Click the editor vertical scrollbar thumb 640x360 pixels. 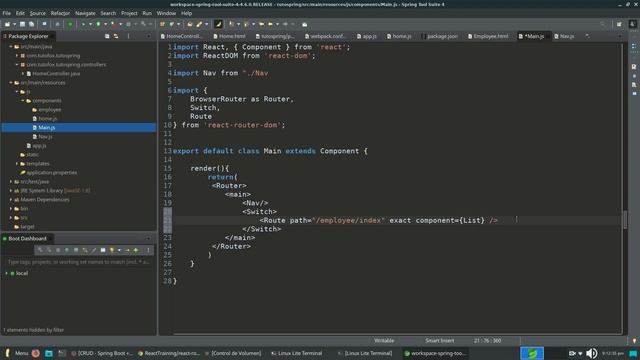(625, 220)
